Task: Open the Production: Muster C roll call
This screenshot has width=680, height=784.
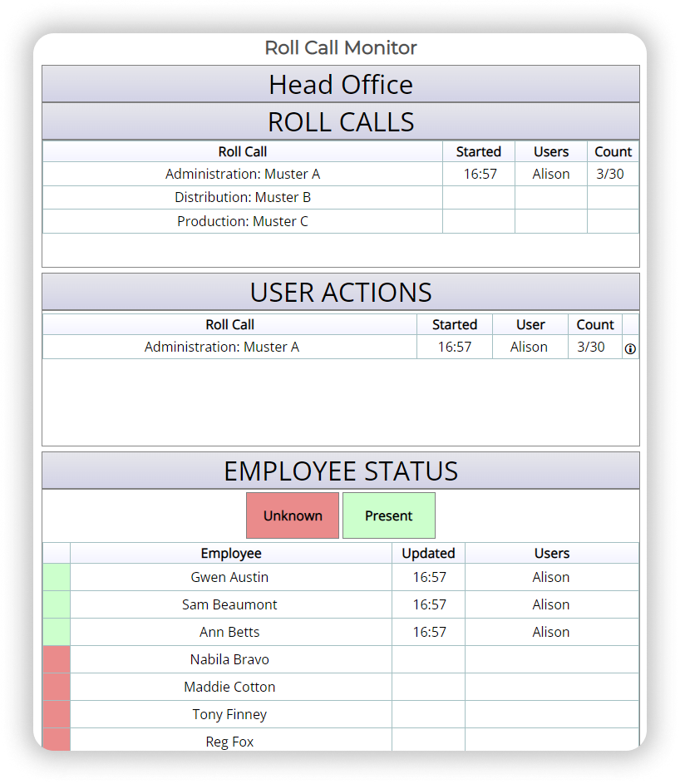Action: pyautogui.click(x=242, y=221)
